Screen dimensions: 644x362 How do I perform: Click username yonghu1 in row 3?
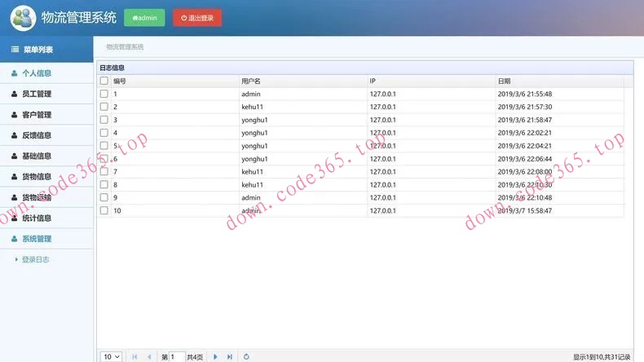[x=254, y=120]
